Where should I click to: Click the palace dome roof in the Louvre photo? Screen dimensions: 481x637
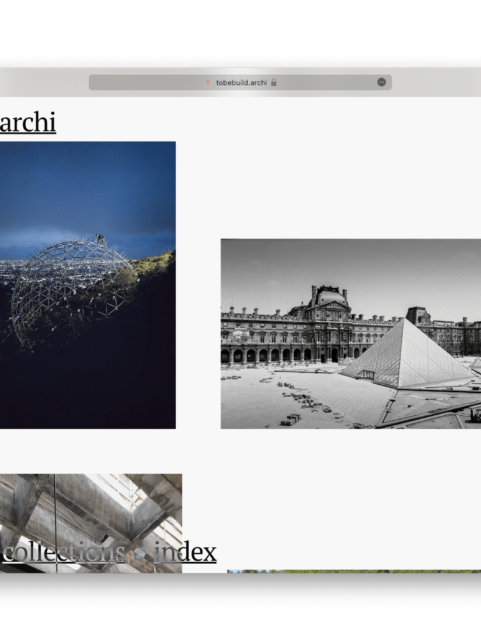[332, 297]
